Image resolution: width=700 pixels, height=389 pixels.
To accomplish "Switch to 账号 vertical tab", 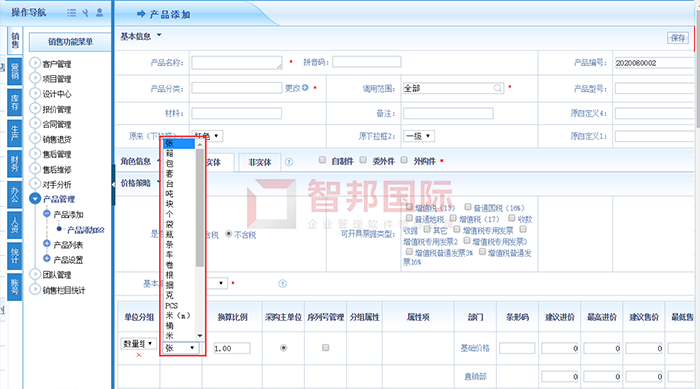I will click(x=15, y=287).
